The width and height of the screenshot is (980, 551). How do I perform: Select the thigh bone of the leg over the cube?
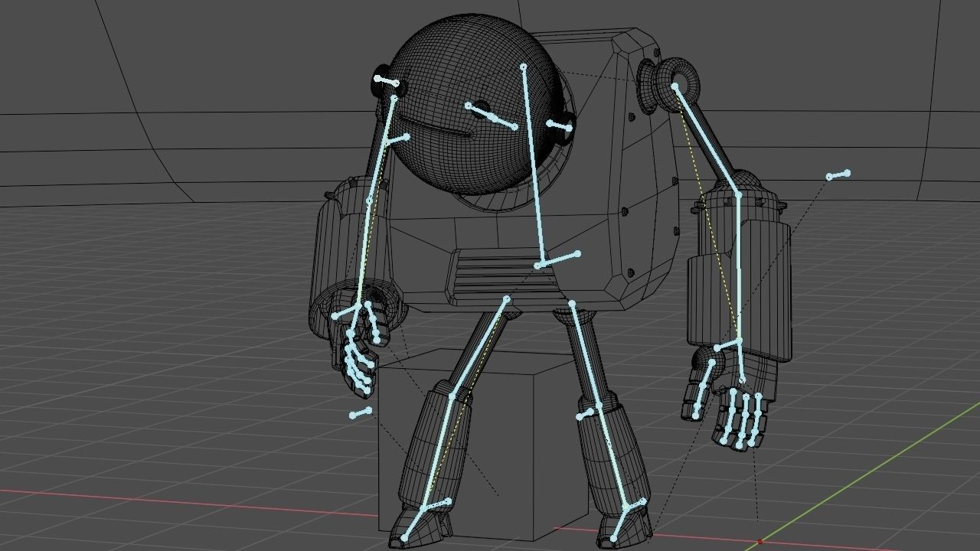click(x=480, y=347)
